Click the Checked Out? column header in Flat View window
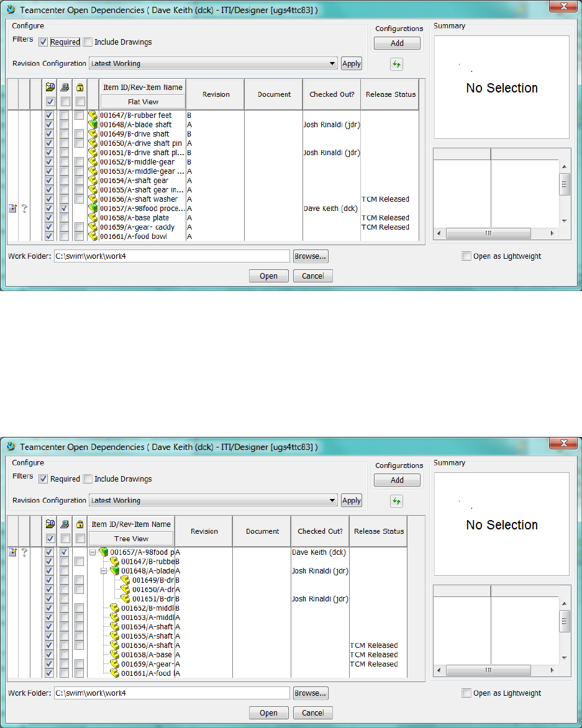 [332, 94]
